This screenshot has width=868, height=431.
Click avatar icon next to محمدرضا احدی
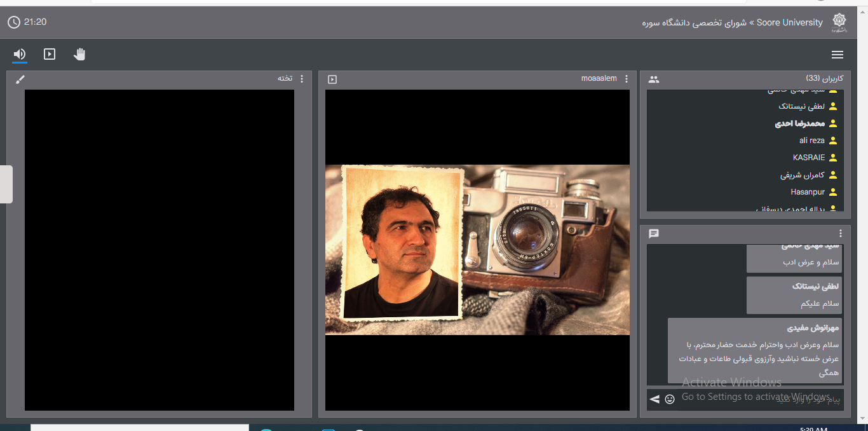tap(833, 123)
